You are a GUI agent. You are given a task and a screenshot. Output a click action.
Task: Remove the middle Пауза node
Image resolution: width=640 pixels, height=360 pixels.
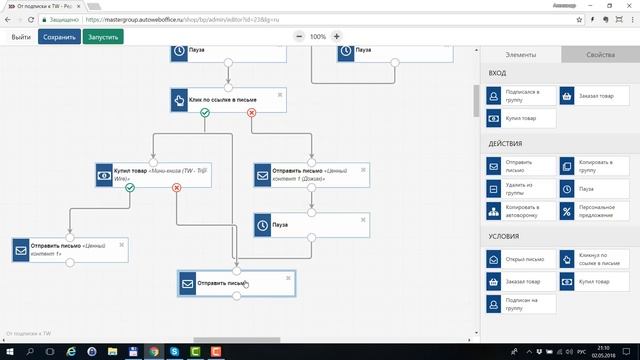[x=363, y=220]
